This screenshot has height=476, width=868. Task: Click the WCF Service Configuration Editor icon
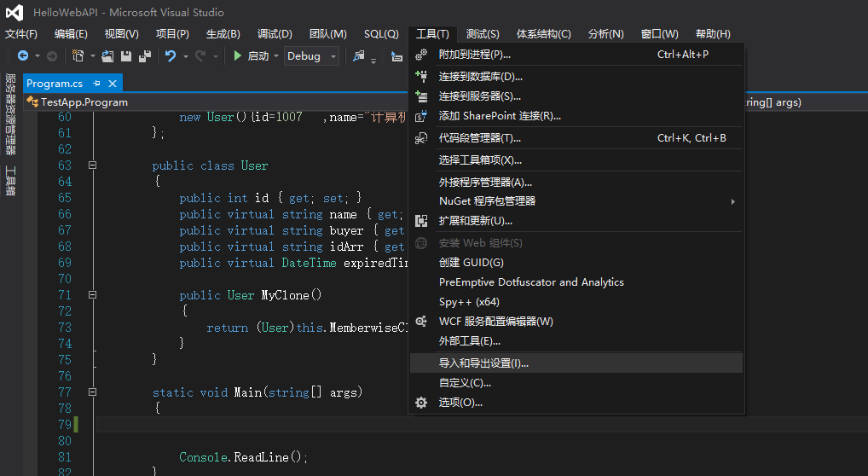(421, 322)
